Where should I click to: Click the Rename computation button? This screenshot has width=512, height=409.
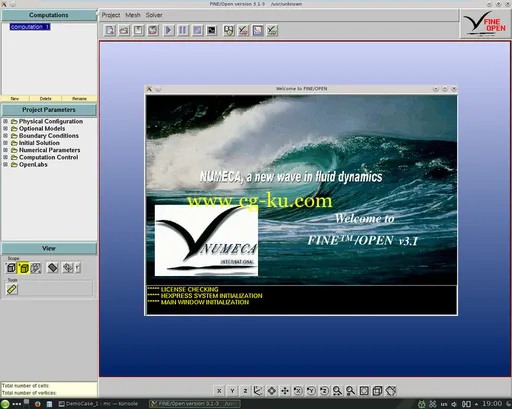click(x=79, y=99)
